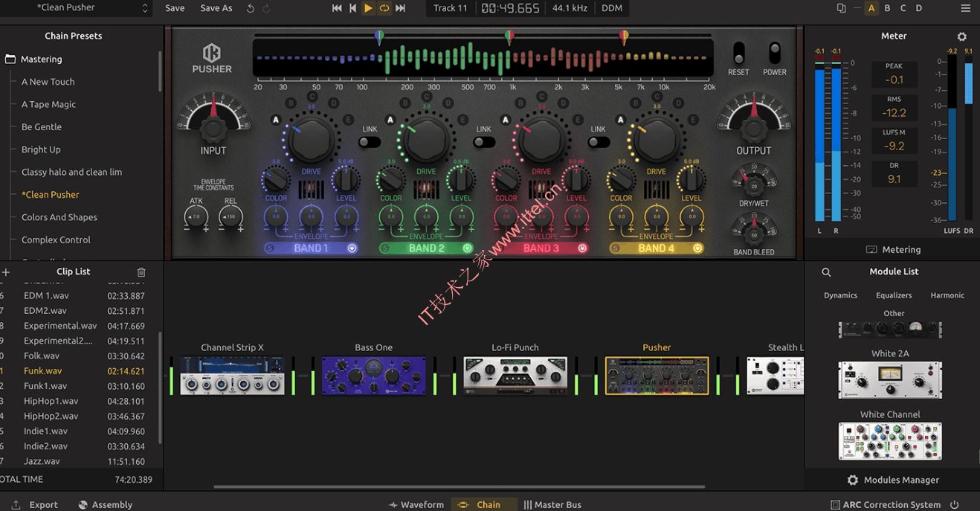Viewport: 980px width, 511px height.
Task: Click the Save As button
Action: pyautogui.click(x=216, y=8)
